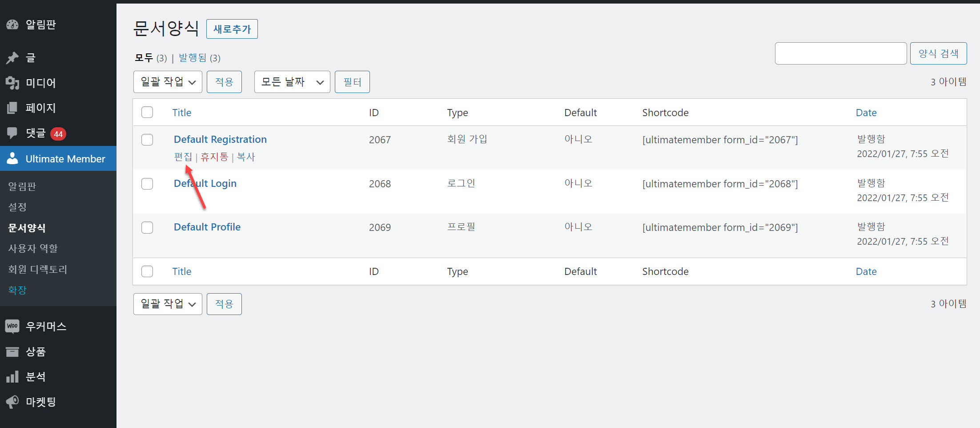Expand the bottom 일괄 작업 dropdown
980x428 pixels.
pyautogui.click(x=168, y=304)
